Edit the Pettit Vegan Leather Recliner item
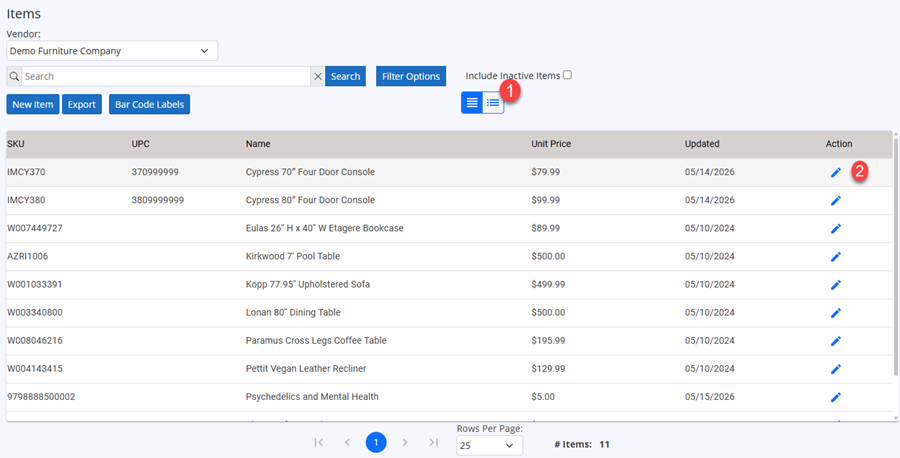The height and width of the screenshot is (458, 900). pos(836,369)
